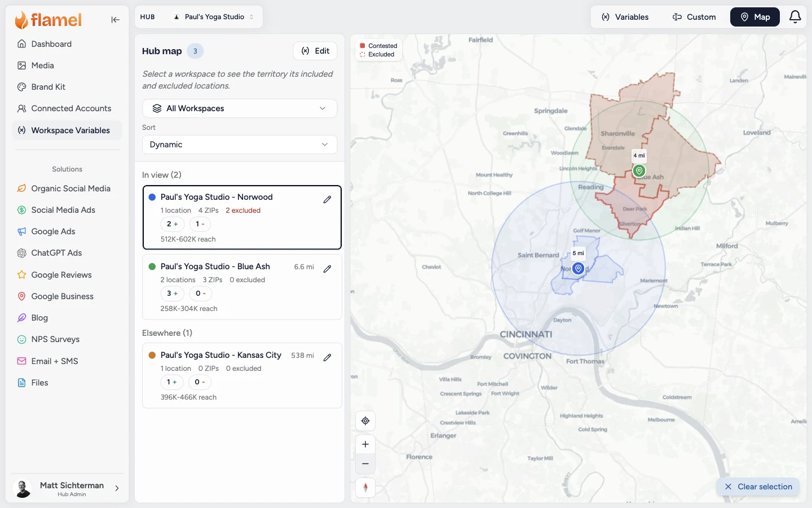Screen dimensions: 812x508
Task: Switch to Variables view
Action: pyautogui.click(x=625, y=17)
